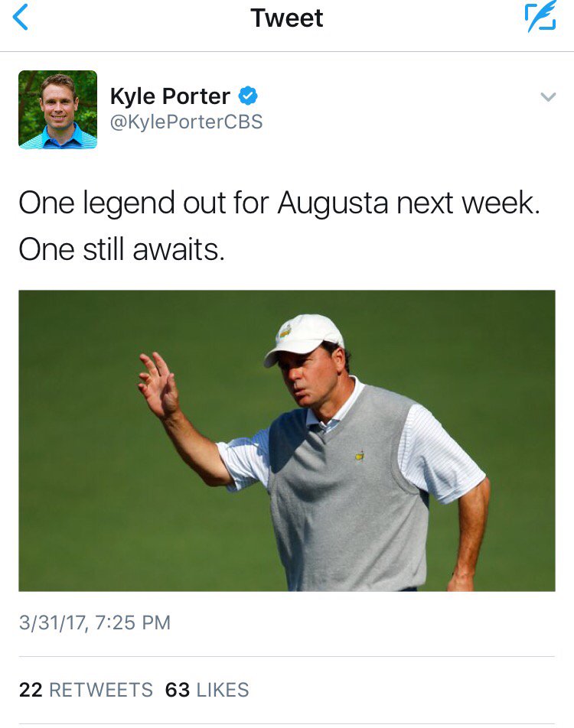574x728 pixels.
Task: Tap the logo on the white cap
Action: [x=285, y=332]
